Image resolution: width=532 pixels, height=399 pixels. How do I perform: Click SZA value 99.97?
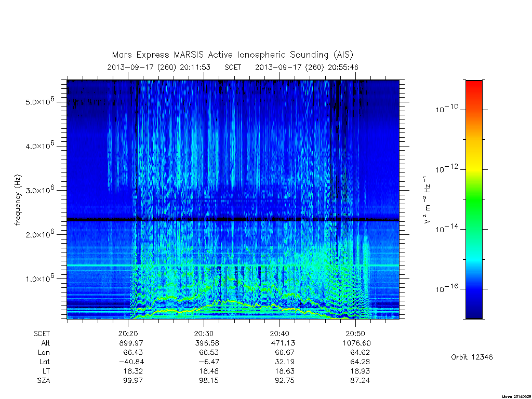[133, 380]
